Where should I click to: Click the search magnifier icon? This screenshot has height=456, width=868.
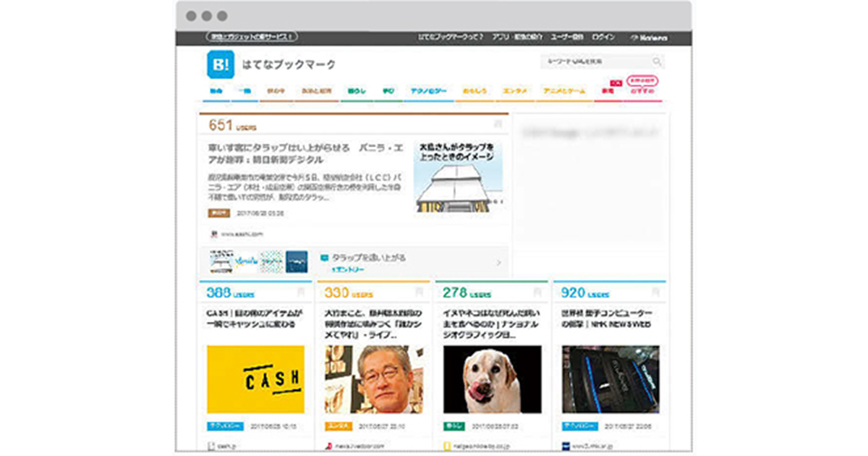[657, 62]
